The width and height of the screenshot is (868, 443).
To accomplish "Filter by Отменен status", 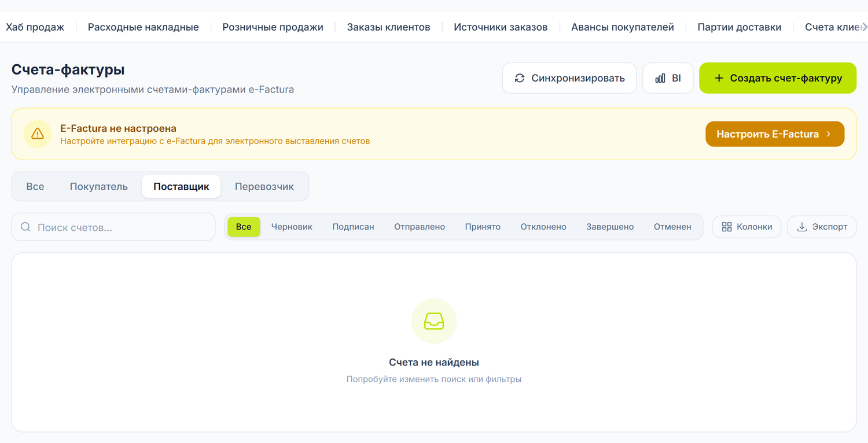I will point(672,227).
